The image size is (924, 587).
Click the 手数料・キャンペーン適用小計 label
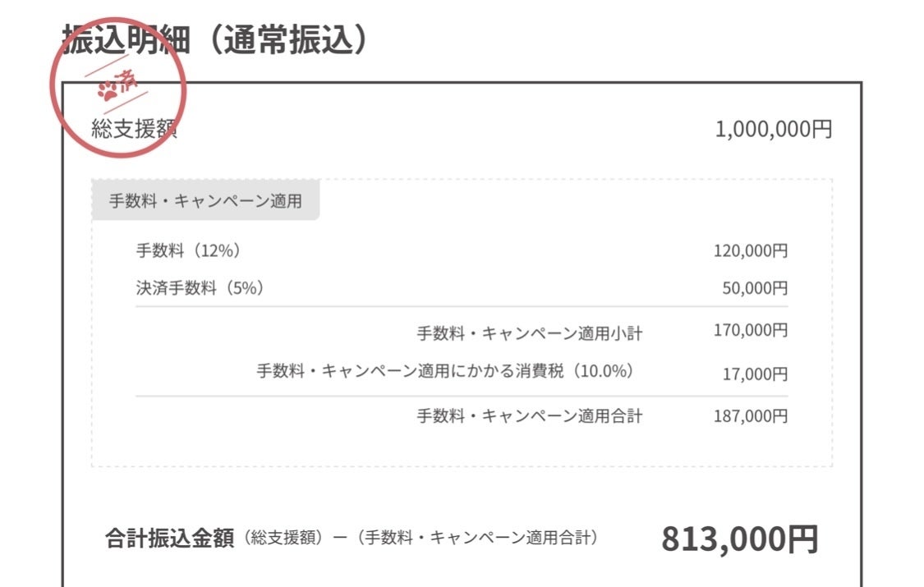[530, 333]
